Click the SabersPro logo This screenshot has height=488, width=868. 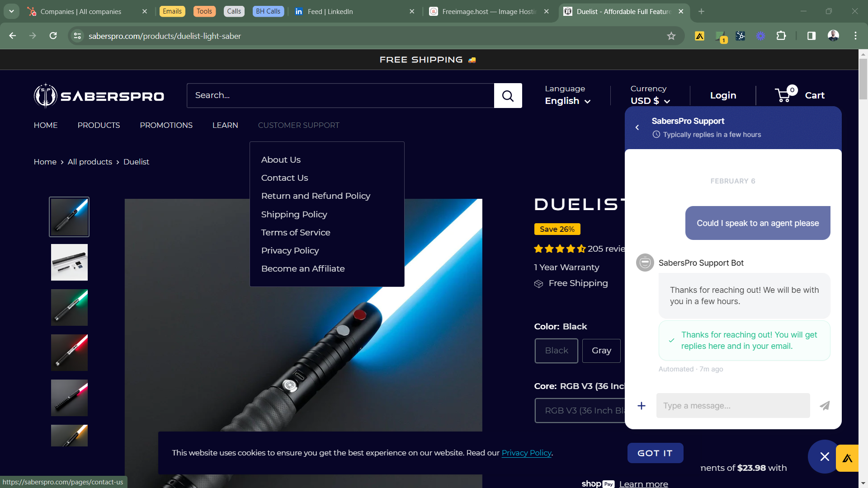(99, 96)
